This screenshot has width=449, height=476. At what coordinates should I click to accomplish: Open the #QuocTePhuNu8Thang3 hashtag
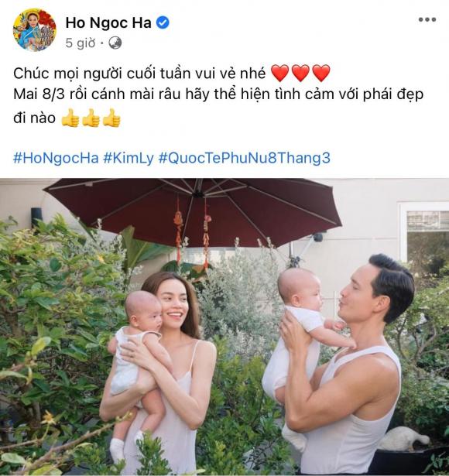[245, 158]
